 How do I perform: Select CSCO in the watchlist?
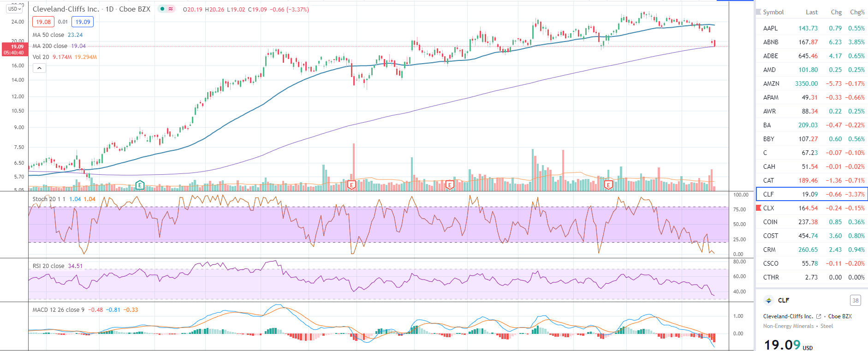click(x=812, y=263)
